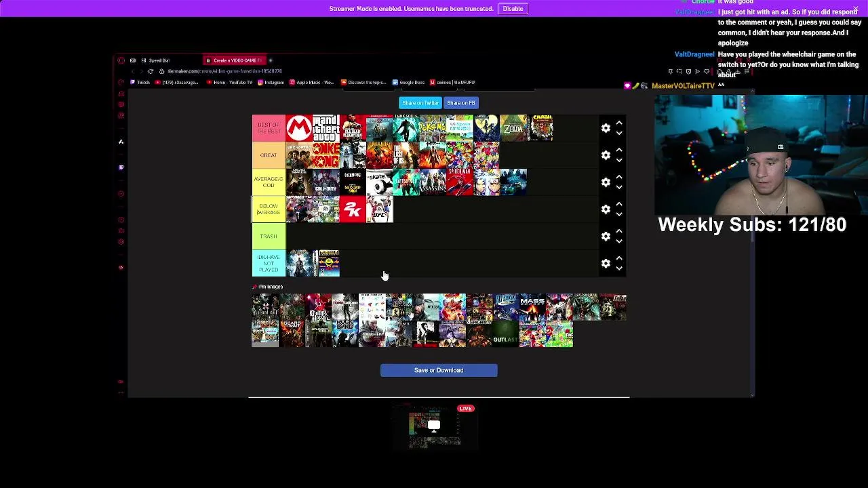Click the Twitch icon in browser sidebar

[121, 167]
